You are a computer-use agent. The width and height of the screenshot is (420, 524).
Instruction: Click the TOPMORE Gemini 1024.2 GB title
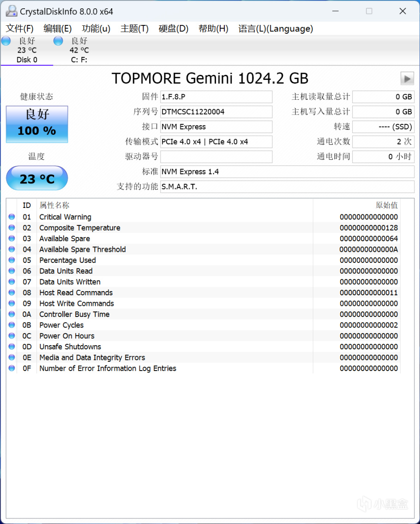[210, 79]
